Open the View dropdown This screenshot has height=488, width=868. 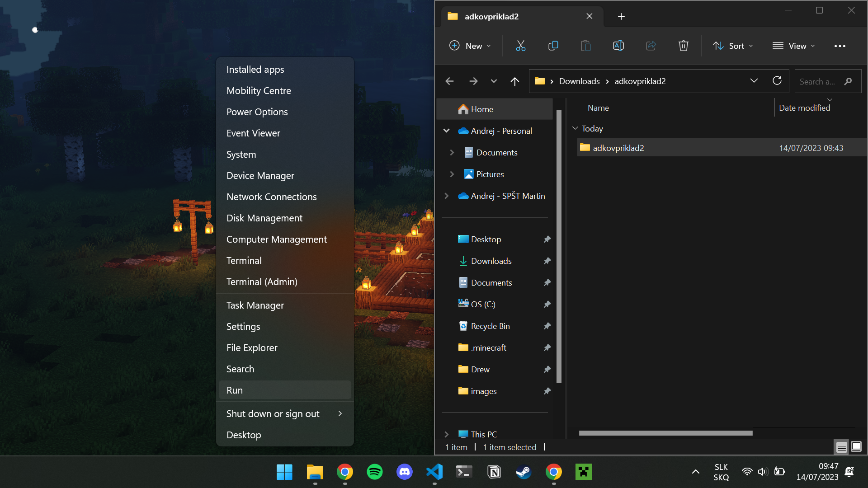point(794,46)
